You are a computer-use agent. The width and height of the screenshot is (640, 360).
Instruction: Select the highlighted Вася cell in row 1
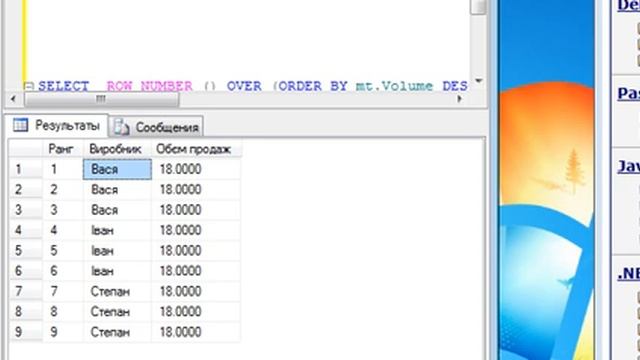click(x=117, y=169)
